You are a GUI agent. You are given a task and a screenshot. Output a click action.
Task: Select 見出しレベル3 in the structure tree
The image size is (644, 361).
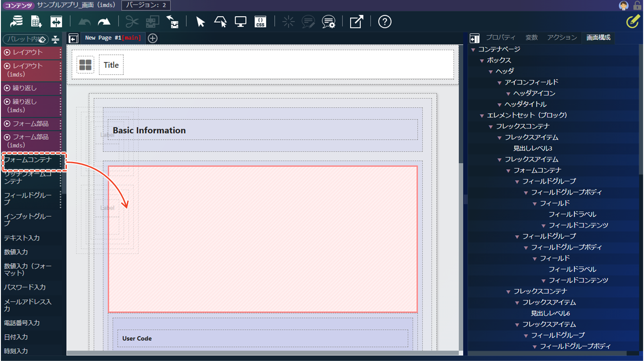pos(532,148)
